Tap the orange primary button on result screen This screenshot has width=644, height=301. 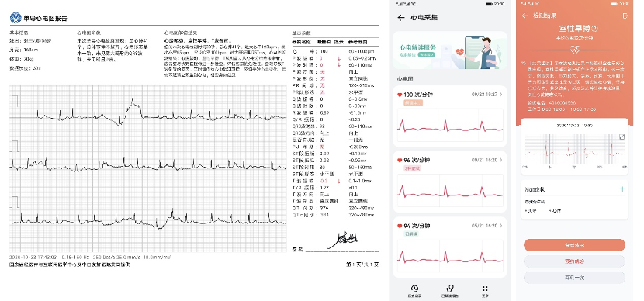click(574, 245)
